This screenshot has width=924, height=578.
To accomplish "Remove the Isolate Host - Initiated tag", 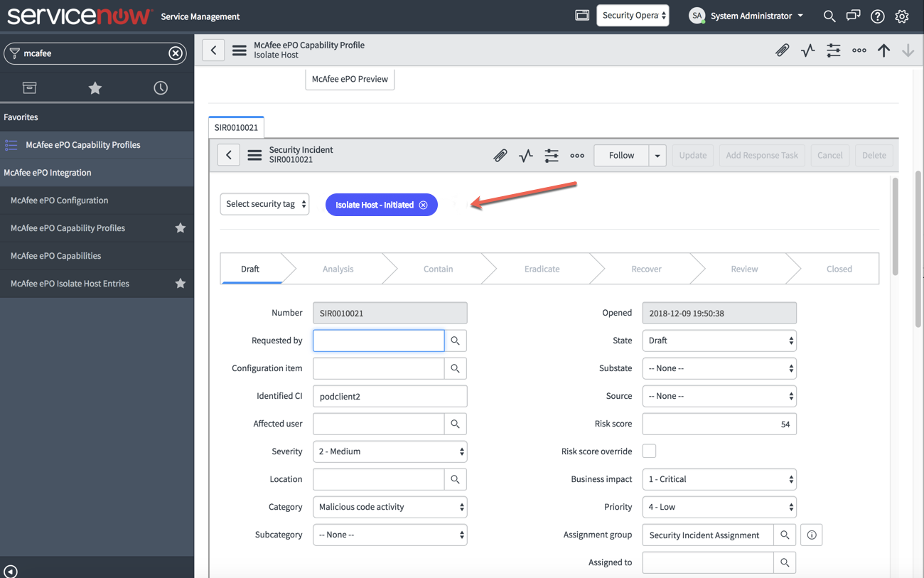I will [x=424, y=205].
